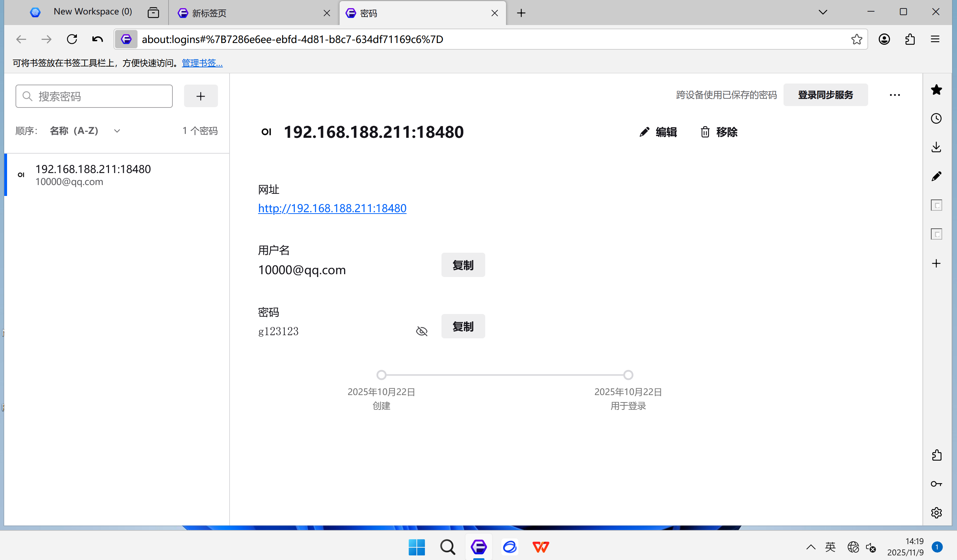
Task: Open WPS Office from the taskbar
Action: coord(541,547)
